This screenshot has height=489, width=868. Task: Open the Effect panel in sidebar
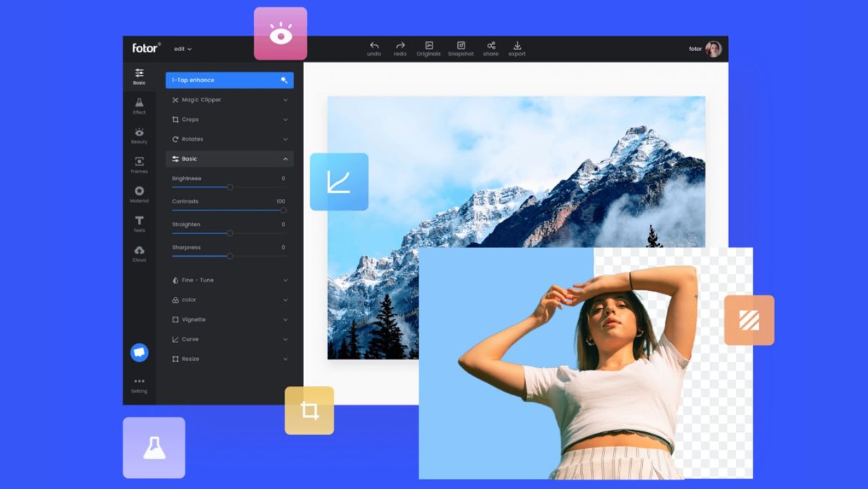click(139, 106)
